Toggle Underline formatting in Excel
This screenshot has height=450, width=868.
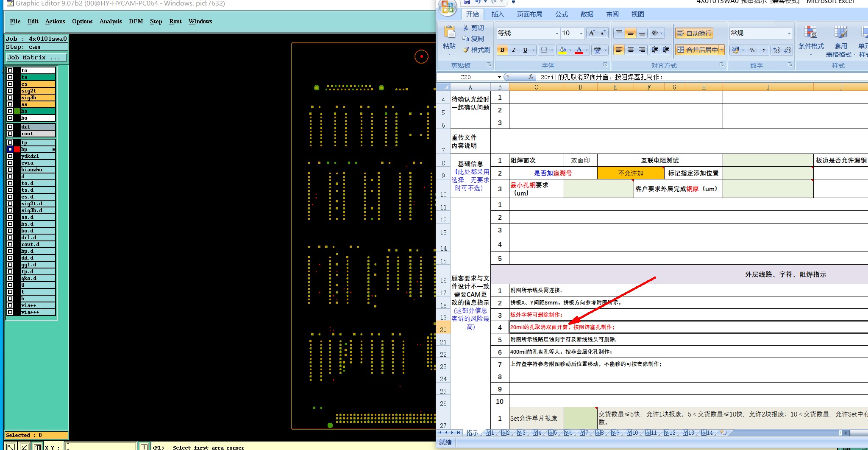click(x=525, y=50)
